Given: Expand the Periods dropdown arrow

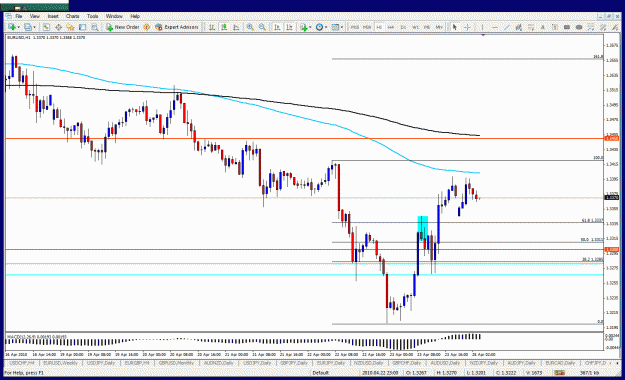Looking at the screenshot, I should (326, 27).
